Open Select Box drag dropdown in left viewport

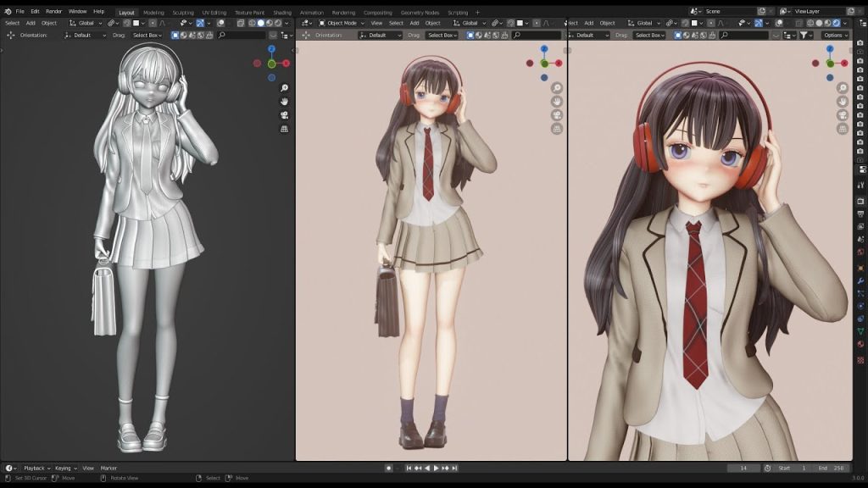(x=147, y=35)
